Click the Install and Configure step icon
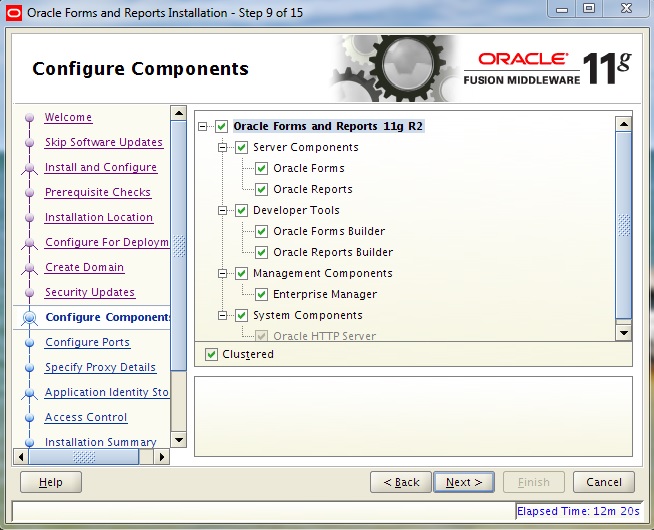The height and width of the screenshot is (530, 654). pos(29,168)
